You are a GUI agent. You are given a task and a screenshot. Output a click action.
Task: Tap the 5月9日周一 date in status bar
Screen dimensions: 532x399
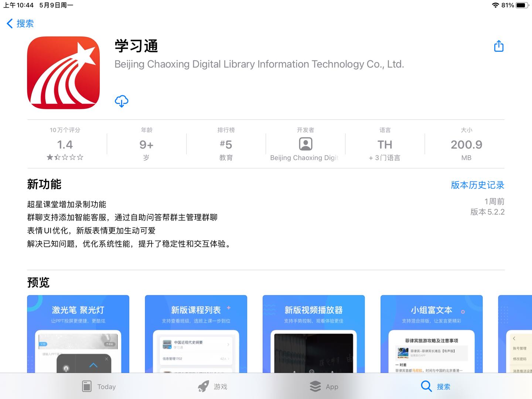coord(56,5)
